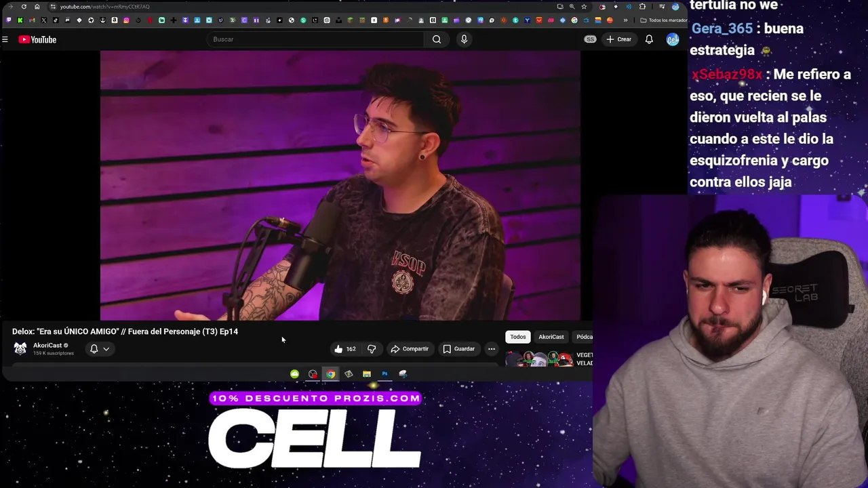Open the Google bookmark

(574, 20)
